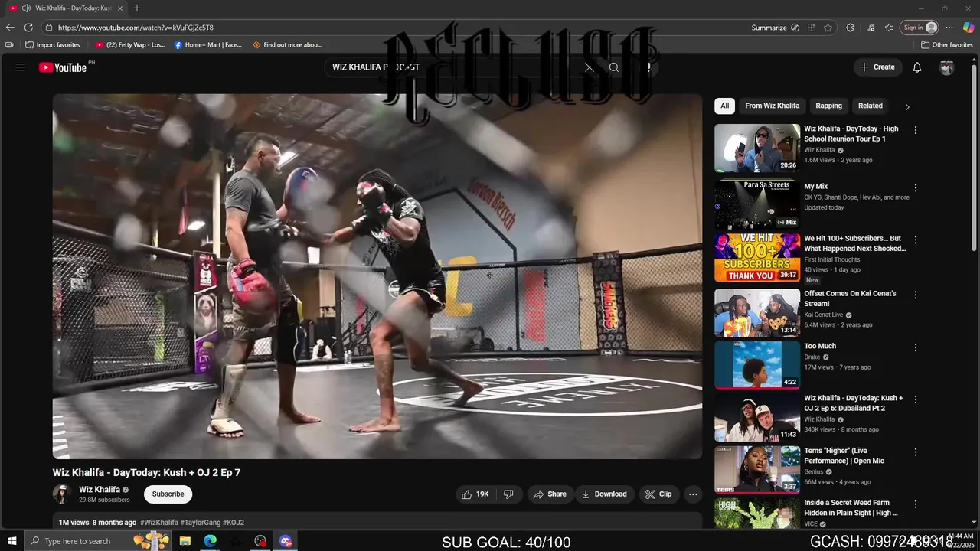Open File Explorer from the taskbar
This screenshot has height=551, width=980.
[x=185, y=541]
